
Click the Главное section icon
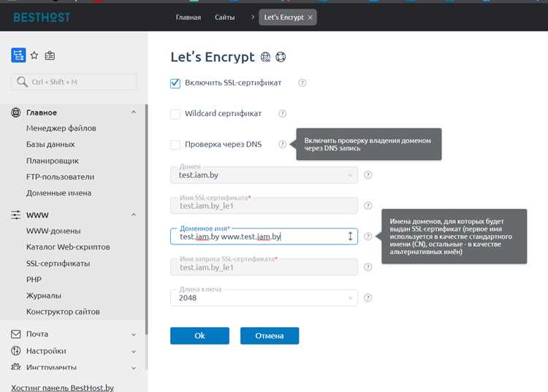pyautogui.click(x=16, y=112)
